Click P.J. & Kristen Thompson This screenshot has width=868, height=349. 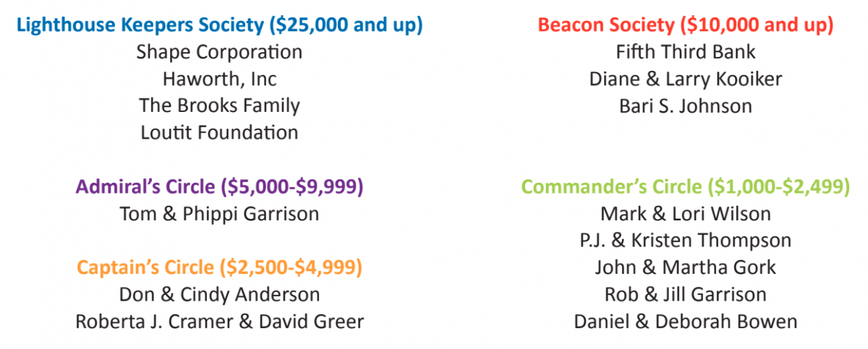click(x=686, y=241)
